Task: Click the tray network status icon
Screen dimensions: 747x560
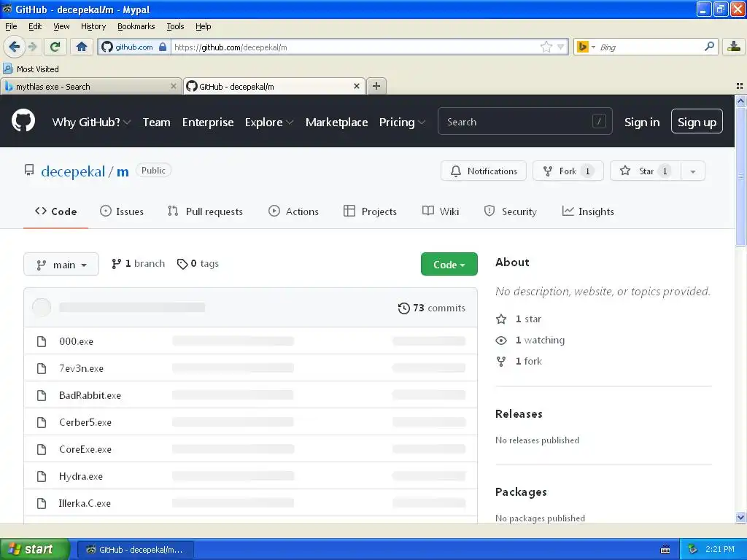Action: (692, 549)
